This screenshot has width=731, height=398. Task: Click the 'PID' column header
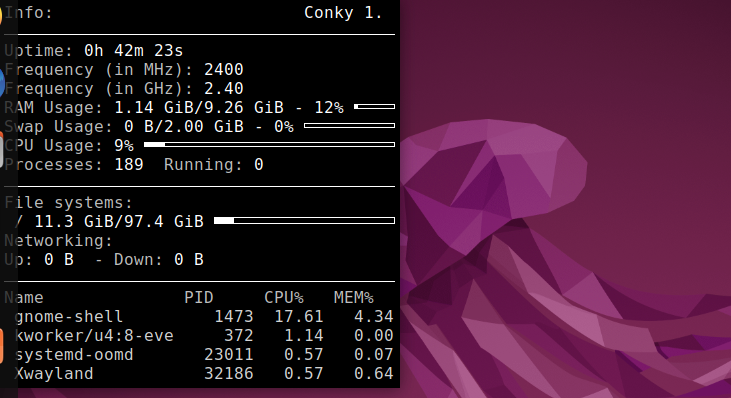click(199, 297)
